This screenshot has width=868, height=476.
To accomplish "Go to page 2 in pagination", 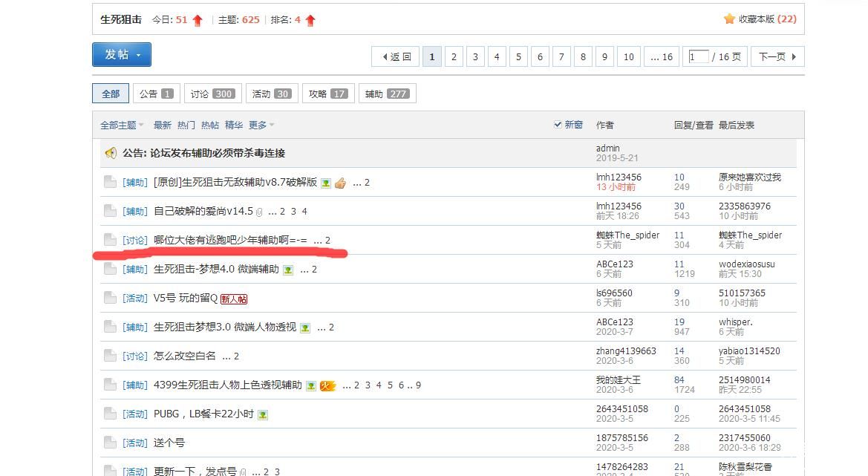I will pyautogui.click(x=454, y=56).
